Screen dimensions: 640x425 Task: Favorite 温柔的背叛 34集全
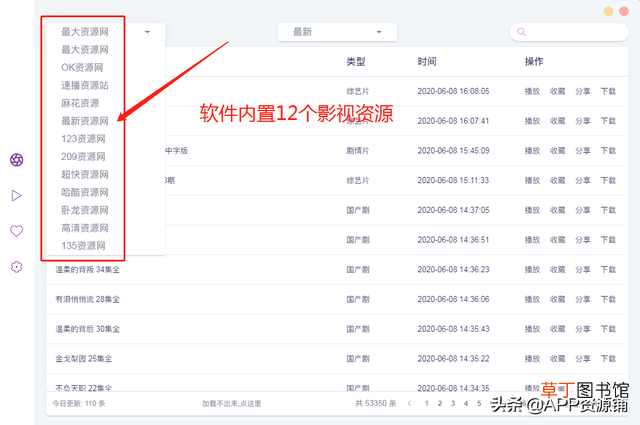point(558,269)
